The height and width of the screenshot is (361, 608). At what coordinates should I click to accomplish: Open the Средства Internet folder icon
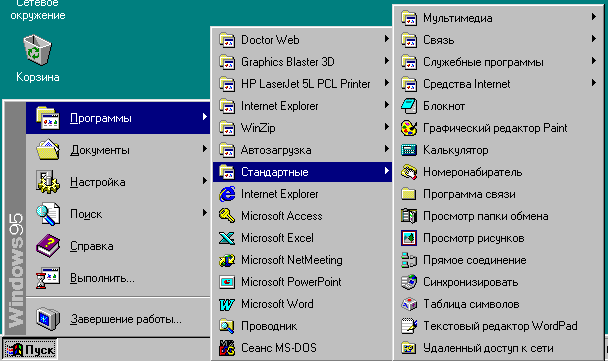(409, 84)
